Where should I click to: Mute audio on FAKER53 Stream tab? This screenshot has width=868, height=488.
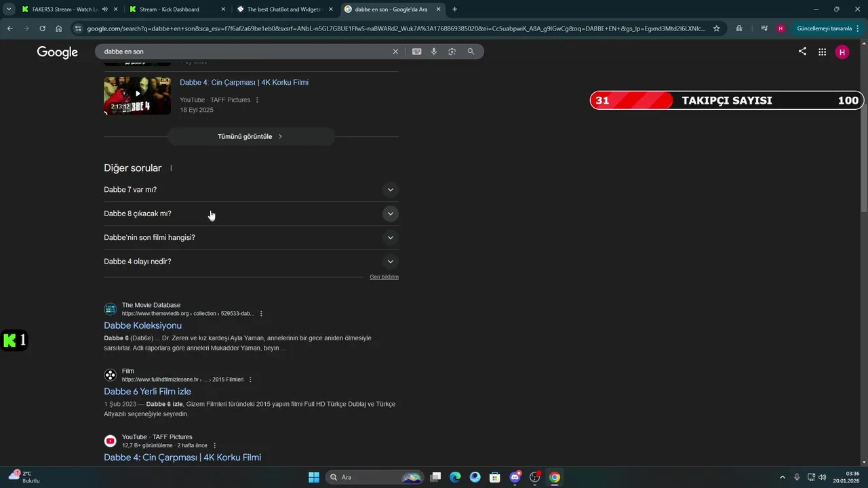pos(104,9)
